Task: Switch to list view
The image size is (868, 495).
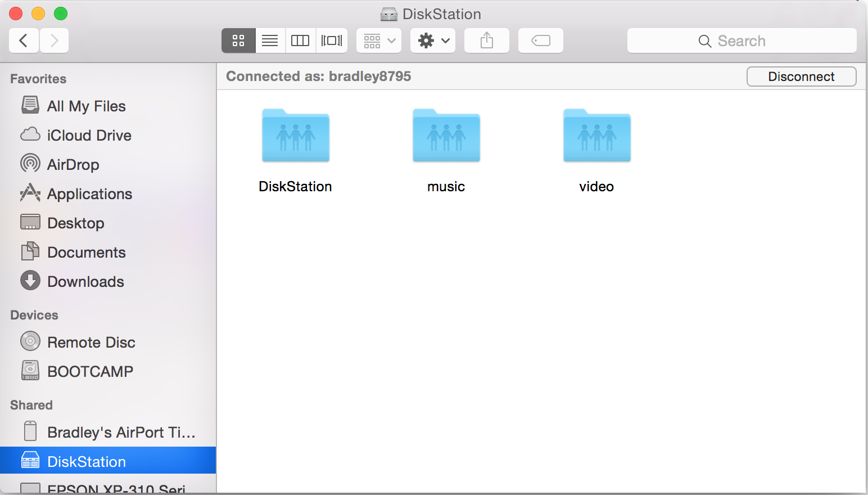Action: (x=270, y=40)
